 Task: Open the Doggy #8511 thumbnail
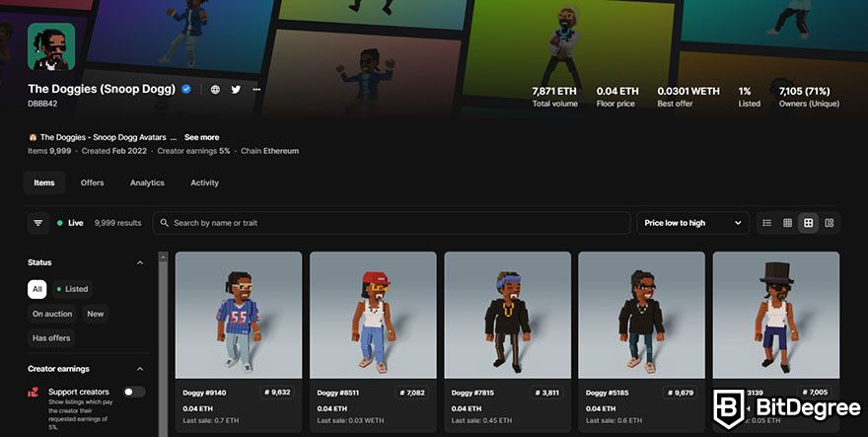pyautogui.click(x=373, y=315)
